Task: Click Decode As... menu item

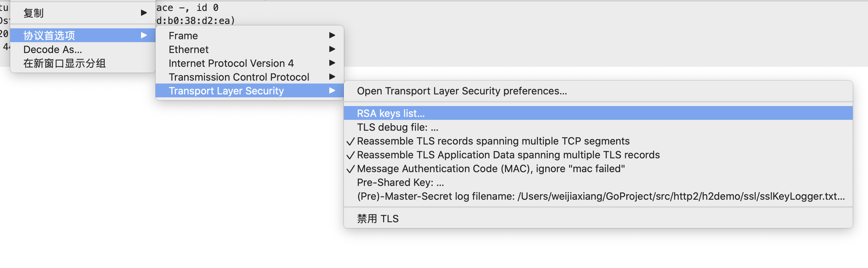Action: (x=53, y=49)
